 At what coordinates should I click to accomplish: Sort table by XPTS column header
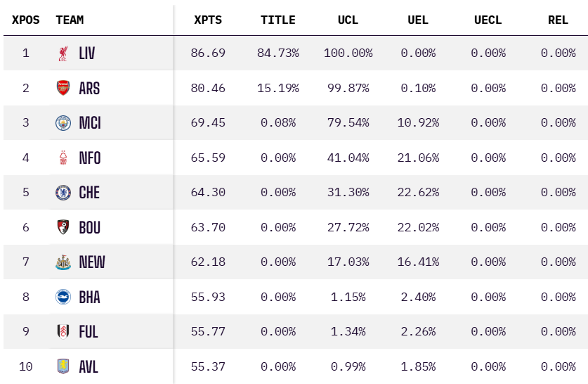208,20
